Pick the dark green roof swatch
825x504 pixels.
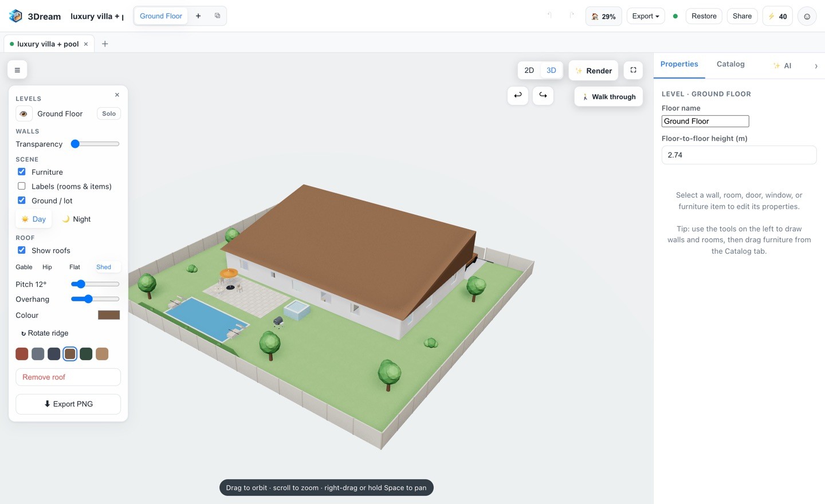(x=86, y=354)
